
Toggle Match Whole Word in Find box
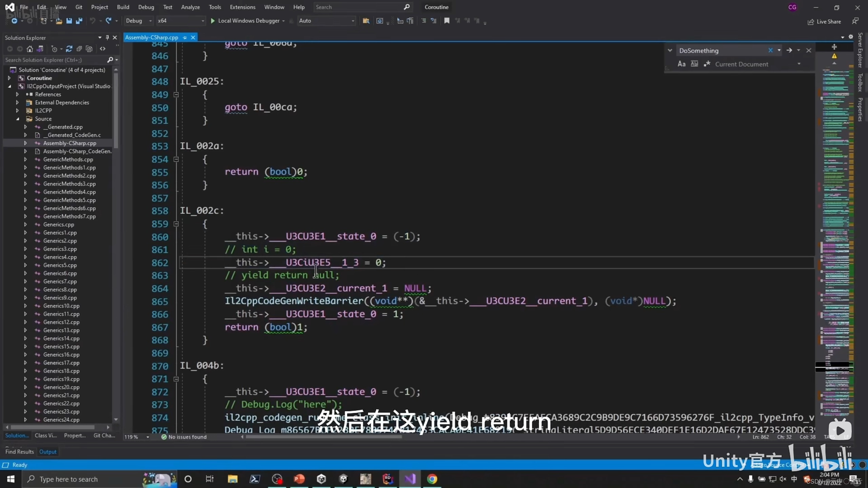pos(694,64)
